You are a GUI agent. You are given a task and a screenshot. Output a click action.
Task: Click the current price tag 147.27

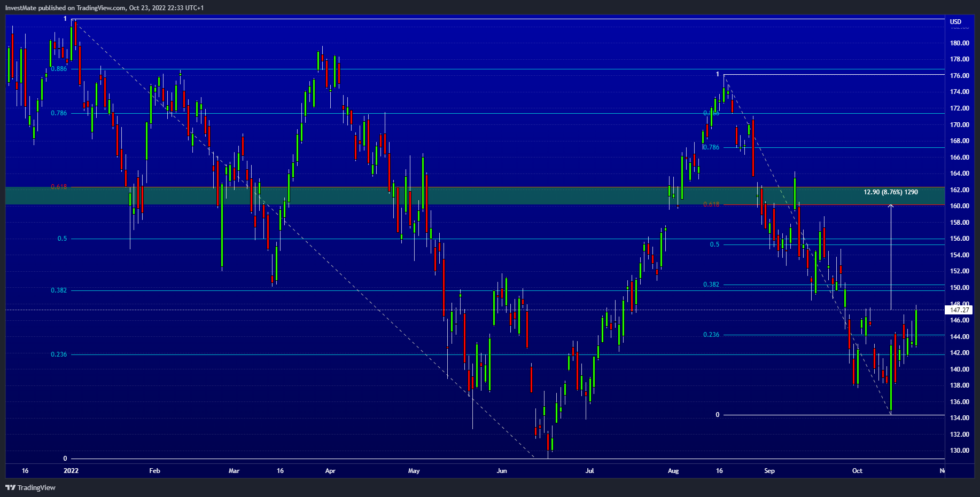(960, 310)
